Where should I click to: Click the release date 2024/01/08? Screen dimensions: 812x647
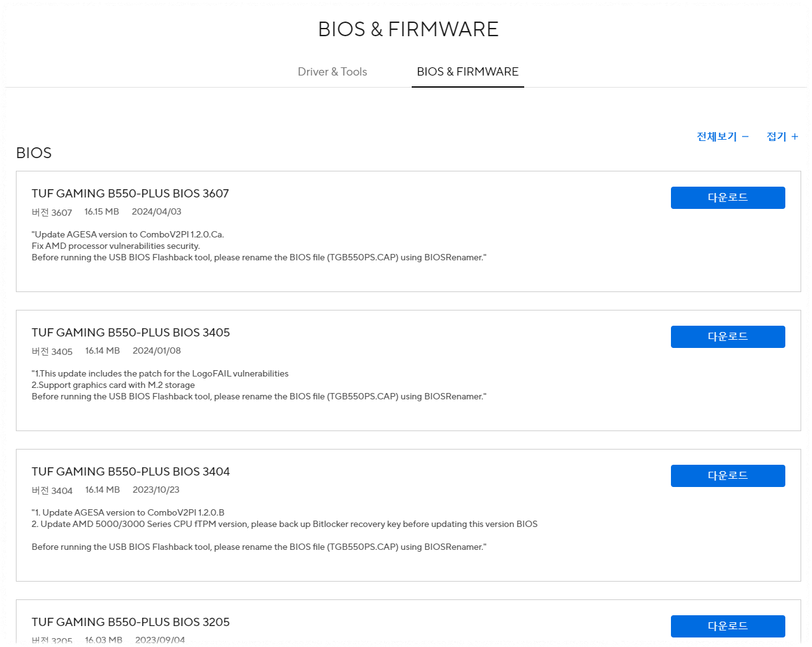pyautogui.click(x=157, y=350)
